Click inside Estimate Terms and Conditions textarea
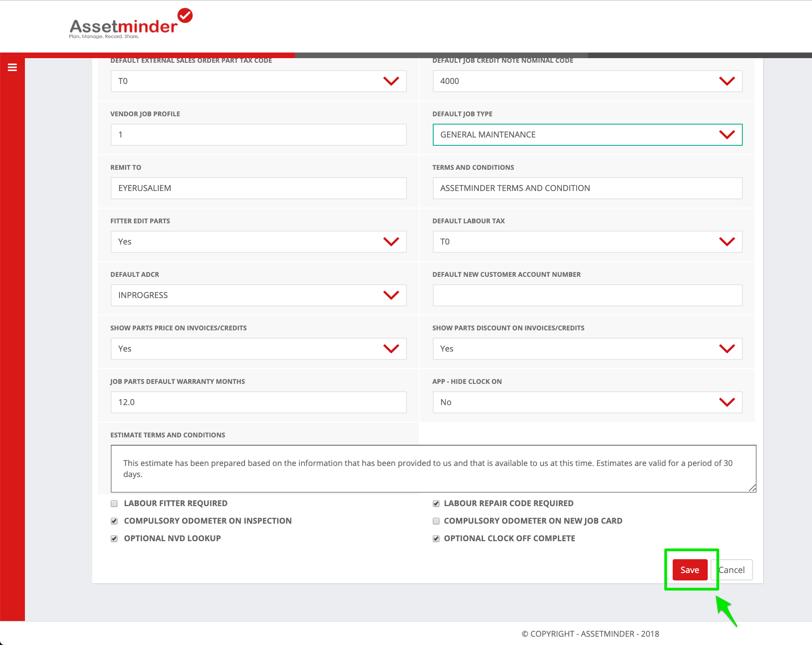Viewport: 812px width, 645px height. 433,469
